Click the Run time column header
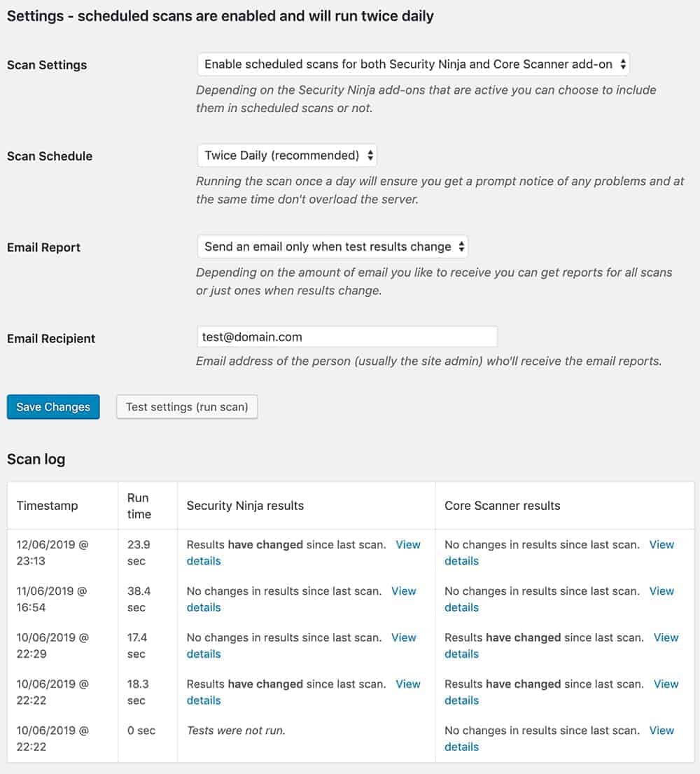Image resolution: width=700 pixels, height=774 pixels. point(139,506)
